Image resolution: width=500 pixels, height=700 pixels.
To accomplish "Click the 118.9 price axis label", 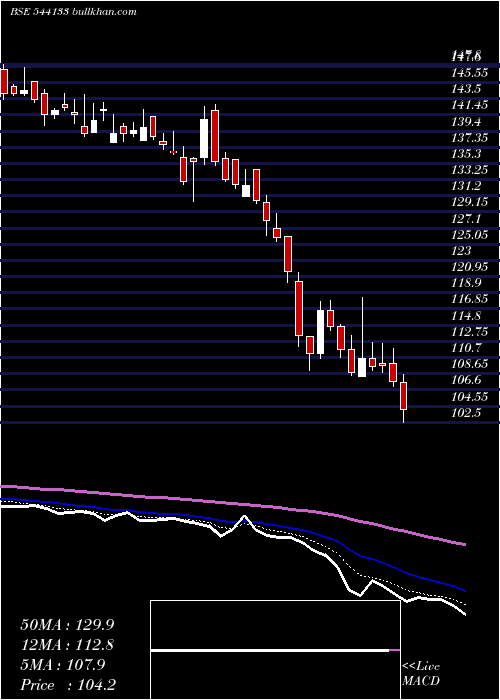I will (x=466, y=283).
